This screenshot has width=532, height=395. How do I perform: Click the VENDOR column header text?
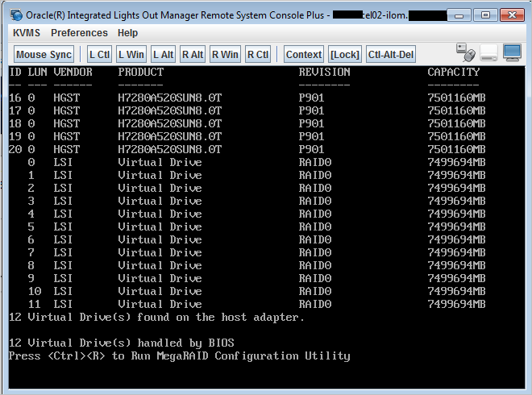coord(73,72)
